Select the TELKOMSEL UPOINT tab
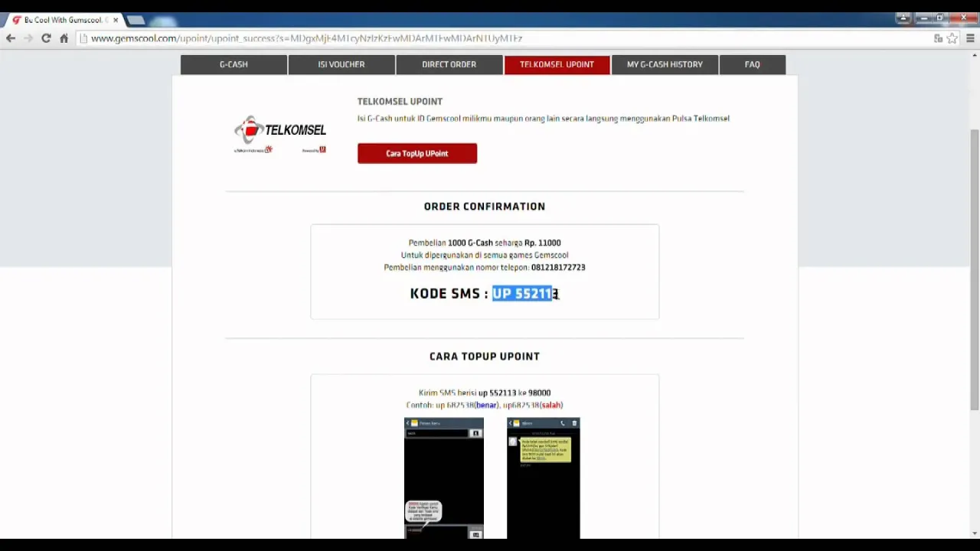980x551 pixels. coord(557,64)
